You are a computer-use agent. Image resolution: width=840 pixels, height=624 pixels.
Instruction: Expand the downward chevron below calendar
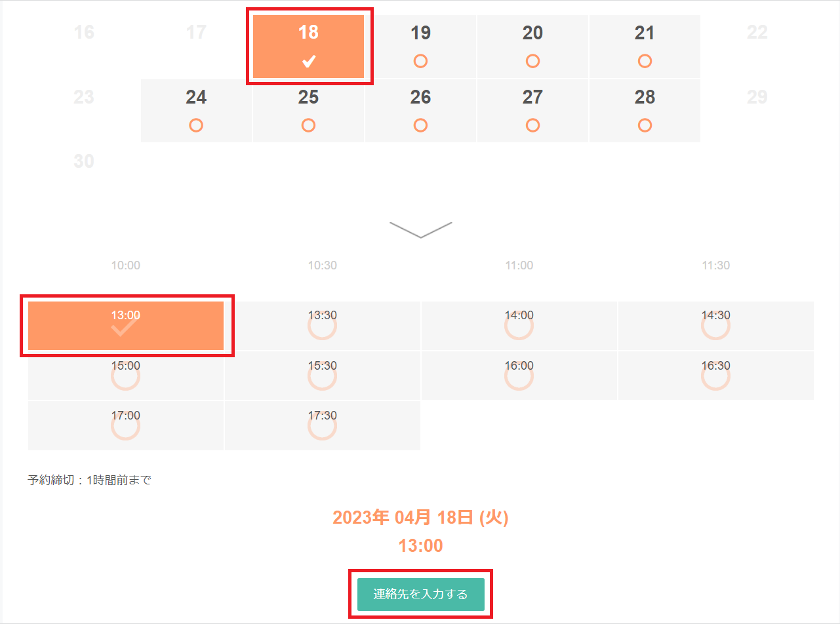[x=420, y=229]
